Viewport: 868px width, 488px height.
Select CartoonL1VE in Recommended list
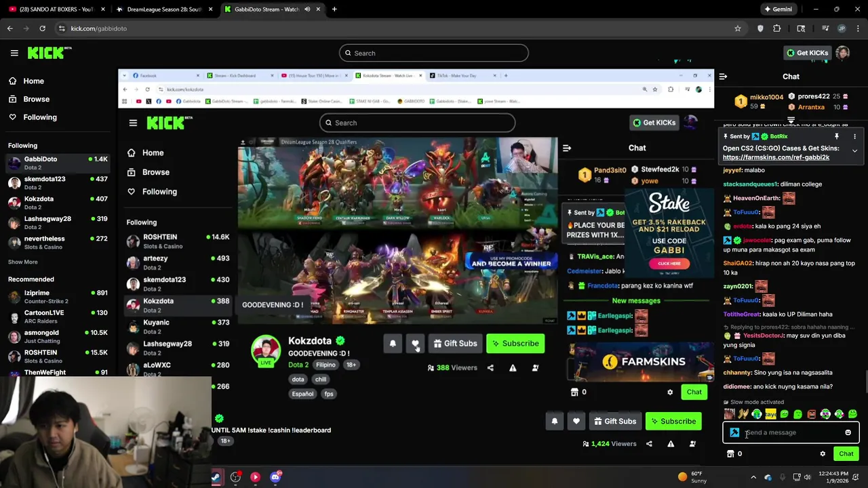[x=58, y=317]
